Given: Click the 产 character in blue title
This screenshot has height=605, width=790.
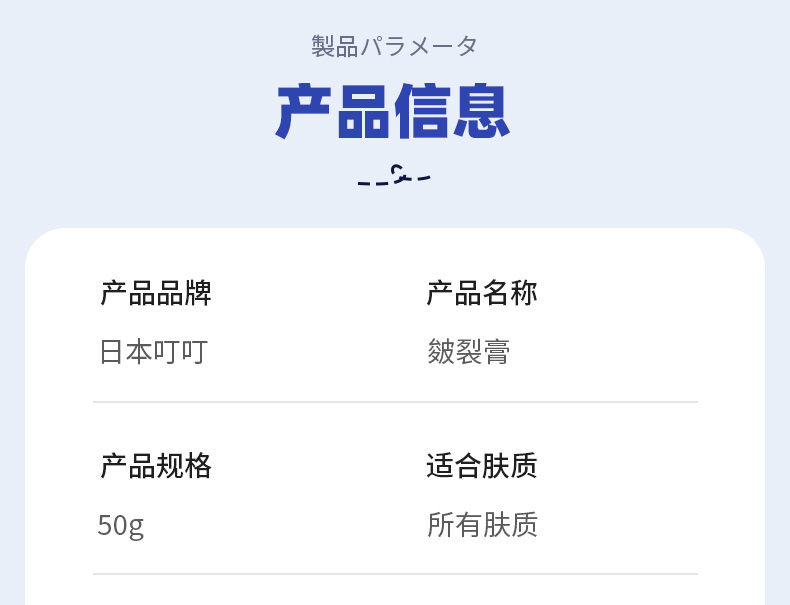Looking at the screenshot, I should tap(304, 111).
